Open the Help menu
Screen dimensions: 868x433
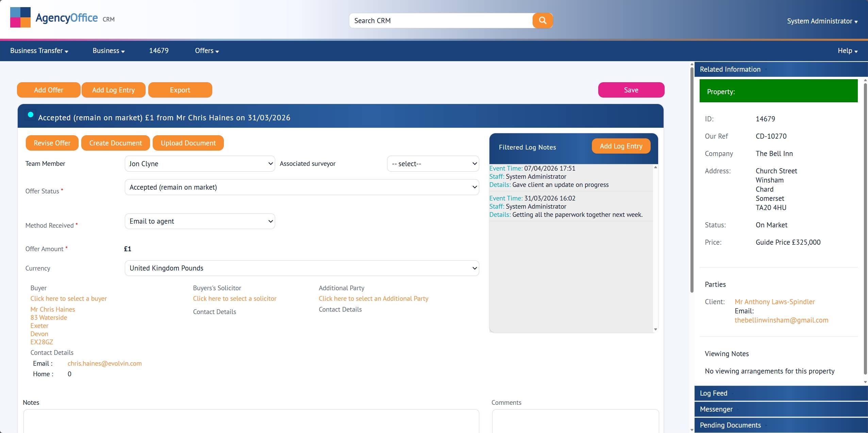(847, 50)
